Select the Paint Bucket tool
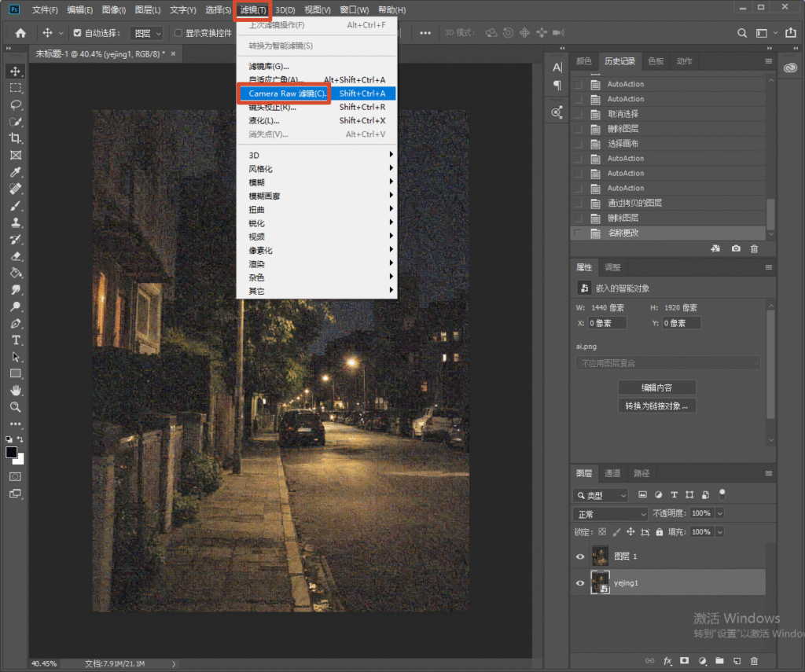Screen dimensions: 805x672 point(16,273)
